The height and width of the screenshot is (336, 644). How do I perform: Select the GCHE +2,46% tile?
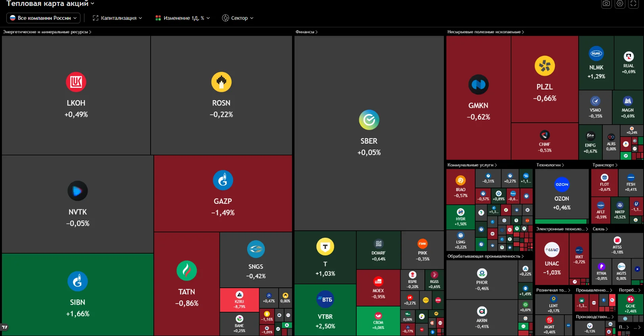[x=630, y=304]
